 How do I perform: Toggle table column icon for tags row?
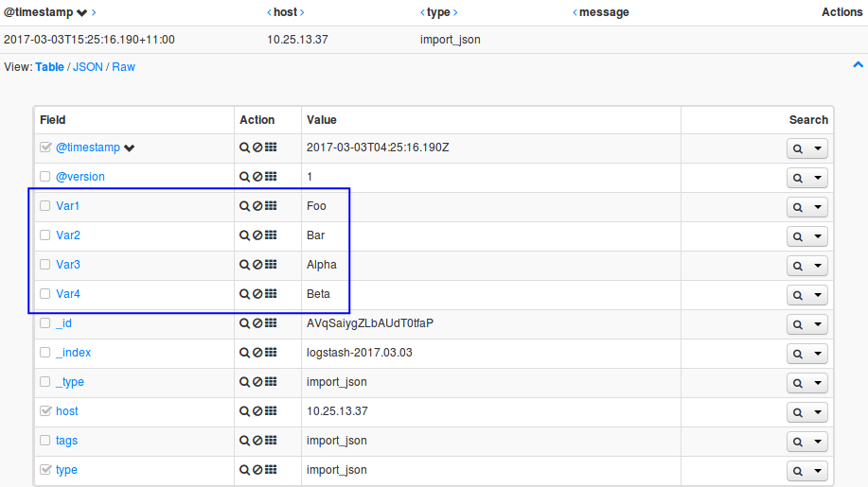pyautogui.click(x=271, y=441)
